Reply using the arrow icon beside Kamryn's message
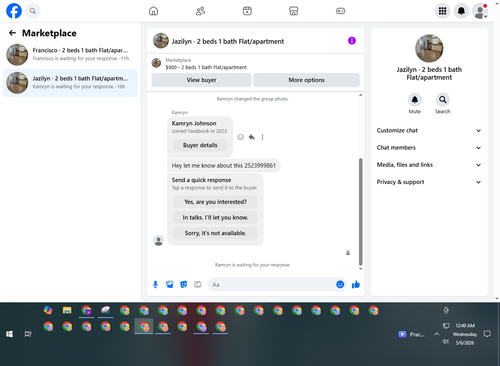500x366 pixels. click(x=252, y=137)
